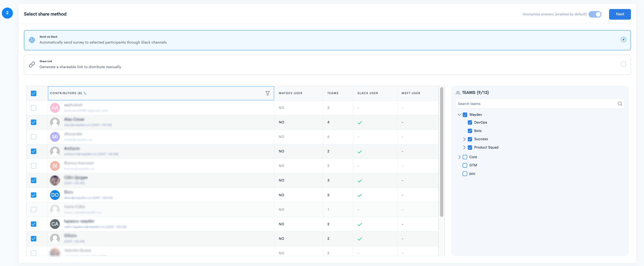Click the Slack User column header

(368, 93)
